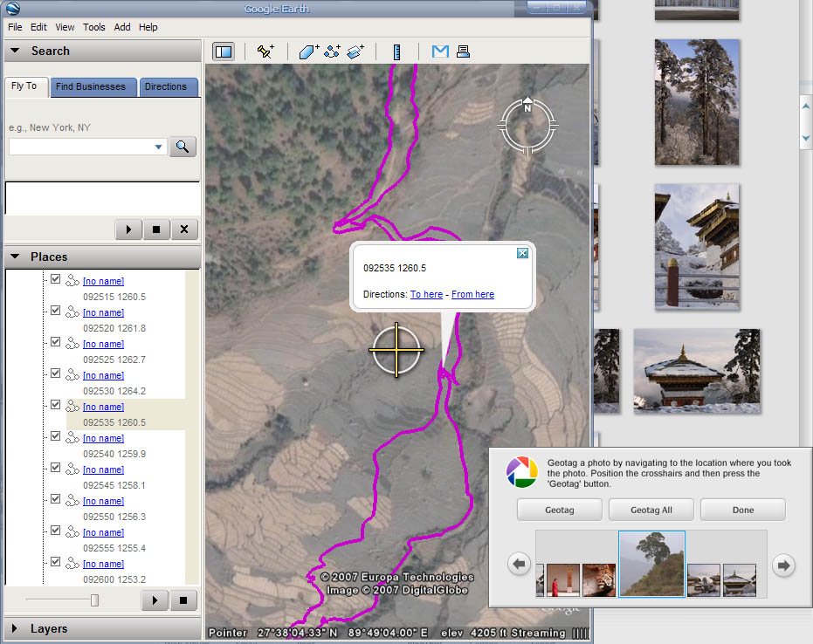The height and width of the screenshot is (644, 813).
Task: Open snowy pine trees photo in Picasa window
Action: coord(697,102)
